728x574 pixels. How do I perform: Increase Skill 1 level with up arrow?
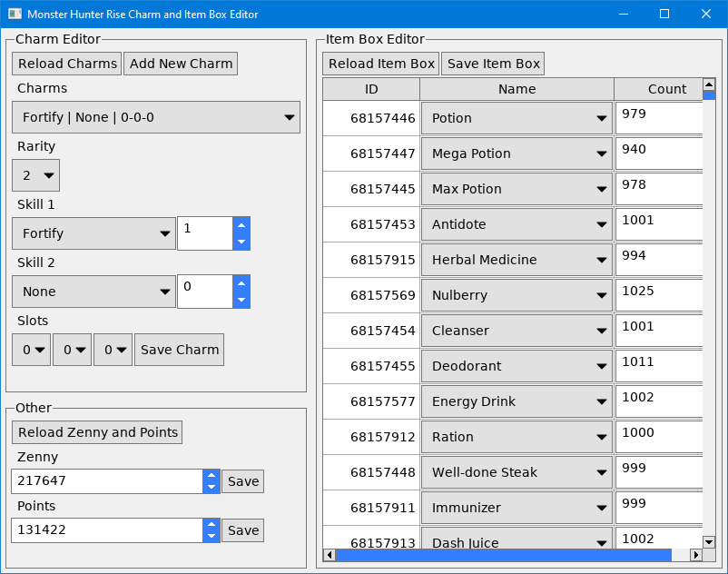(x=241, y=225)
